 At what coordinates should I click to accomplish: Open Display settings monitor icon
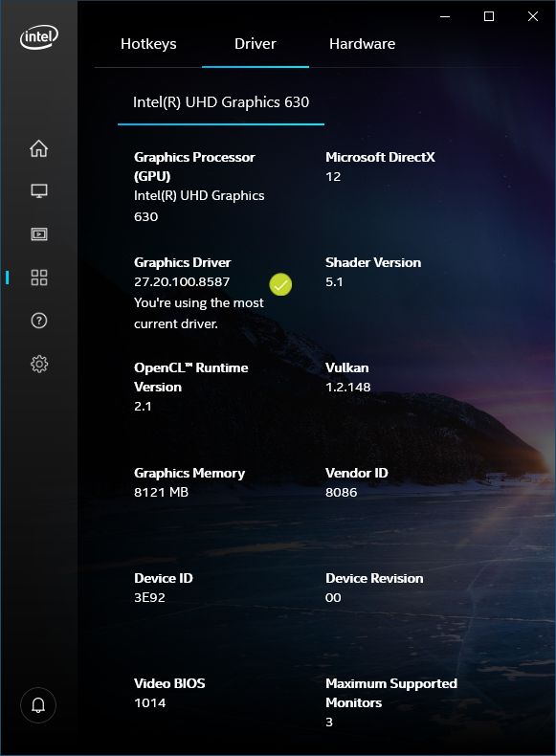pos(39,191)
